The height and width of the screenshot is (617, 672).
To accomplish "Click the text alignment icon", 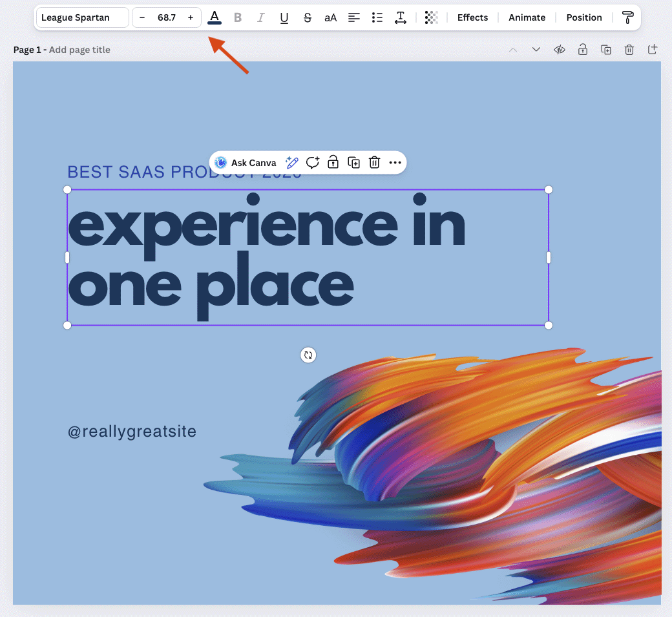I will [x=354, y=17].
